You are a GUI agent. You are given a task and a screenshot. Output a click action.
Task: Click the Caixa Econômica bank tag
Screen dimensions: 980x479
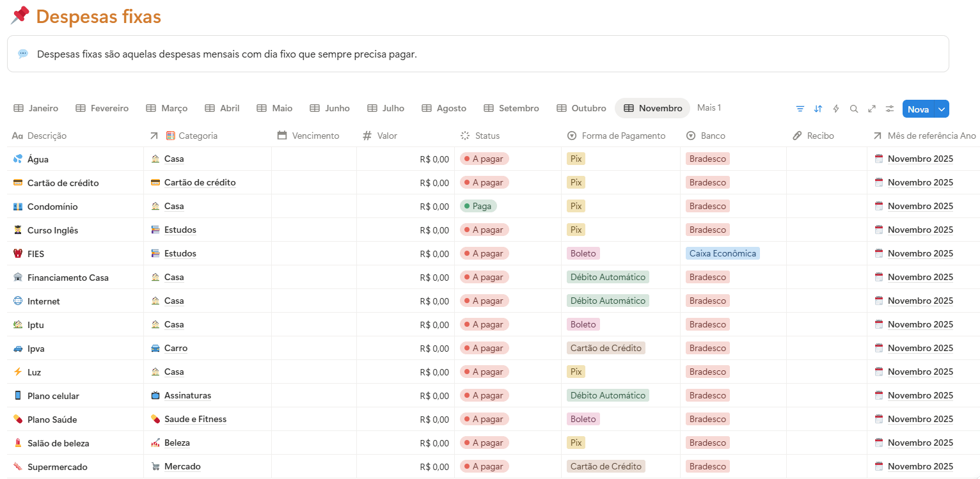click(x=722, y=253)
